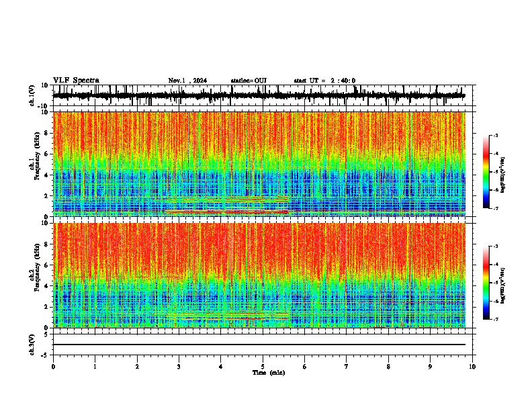Click the "ch.1(V)" axis label
The image size is (532, 411).
(32, 95)
